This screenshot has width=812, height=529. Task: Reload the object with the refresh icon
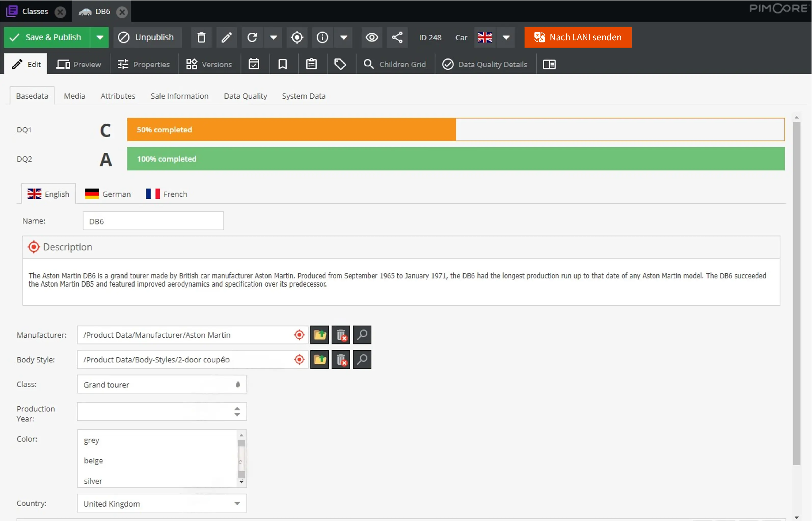(252, 37)
